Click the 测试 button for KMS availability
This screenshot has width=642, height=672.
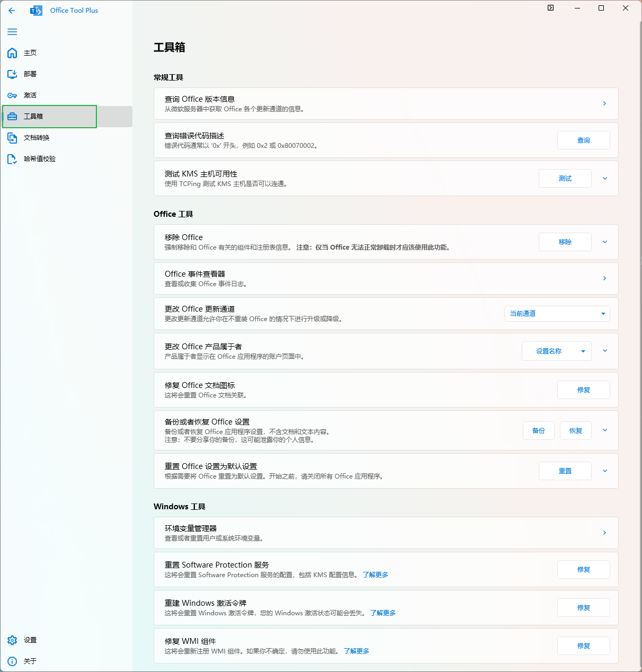point(565,178)
